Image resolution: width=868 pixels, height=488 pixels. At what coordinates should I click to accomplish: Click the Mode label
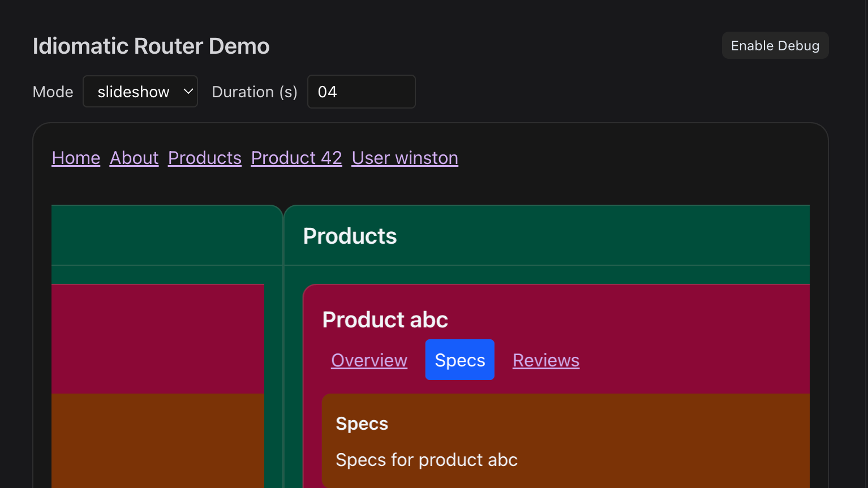point(53,92)
